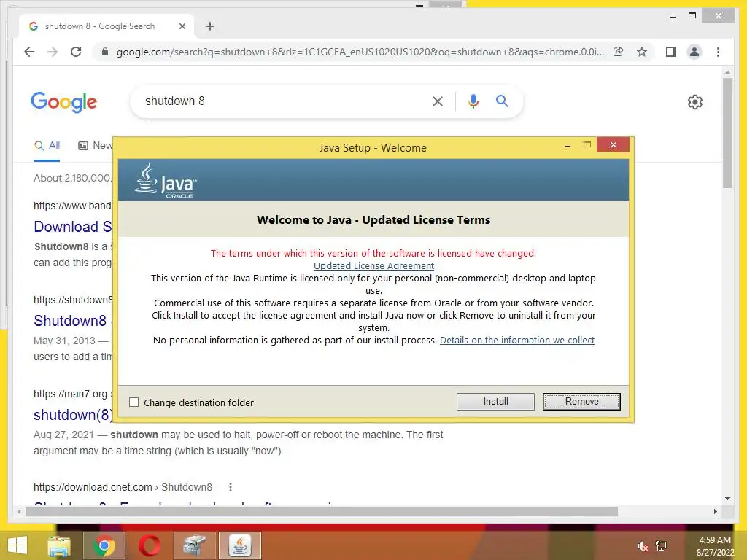Click the muted volume tray icon

point(643,546)
